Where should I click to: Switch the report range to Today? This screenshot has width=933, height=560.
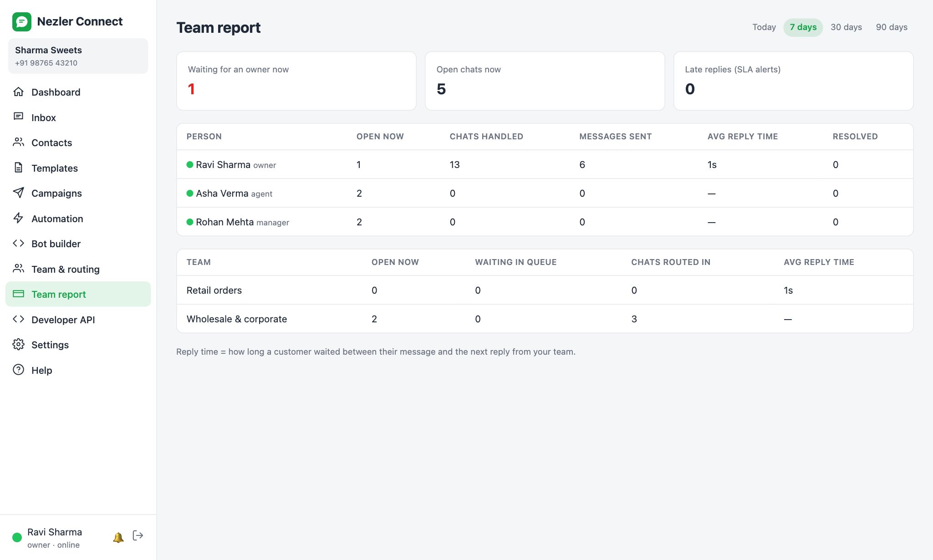[764, 27]
